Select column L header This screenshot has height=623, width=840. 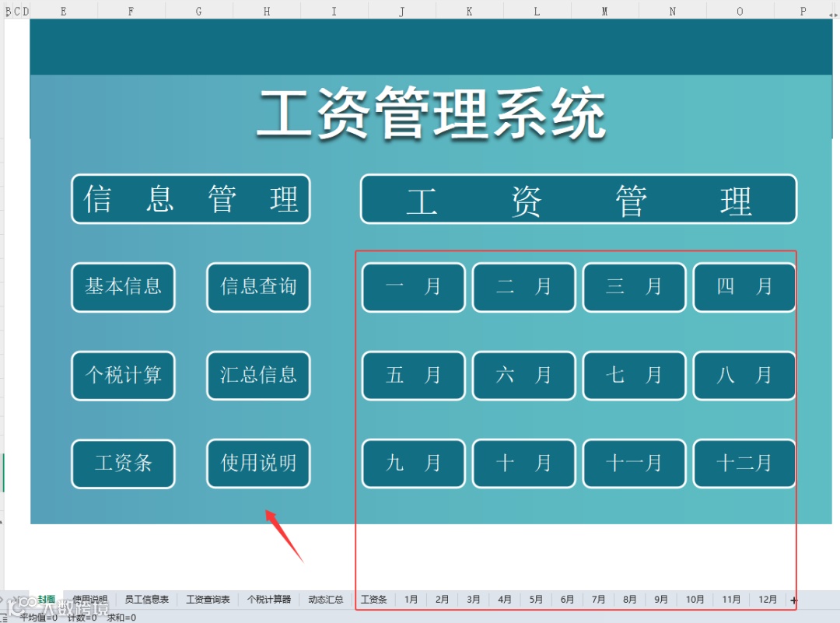(x=537, y=11)
